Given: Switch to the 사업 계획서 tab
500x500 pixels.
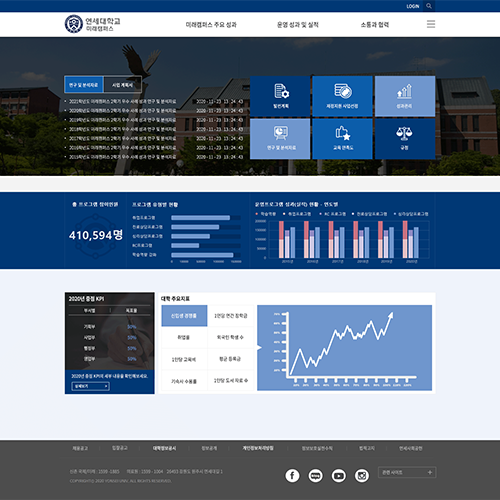Looking at the screenshot, I should click(122, 85).
